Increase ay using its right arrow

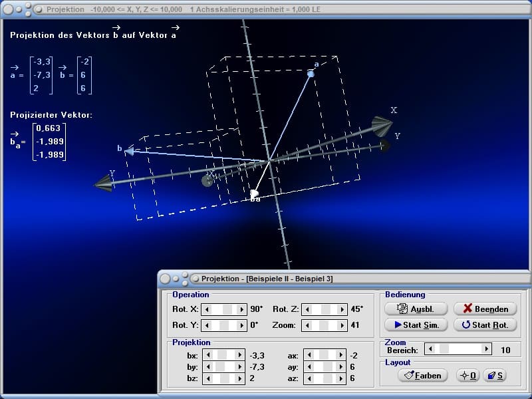coord(341,367)
